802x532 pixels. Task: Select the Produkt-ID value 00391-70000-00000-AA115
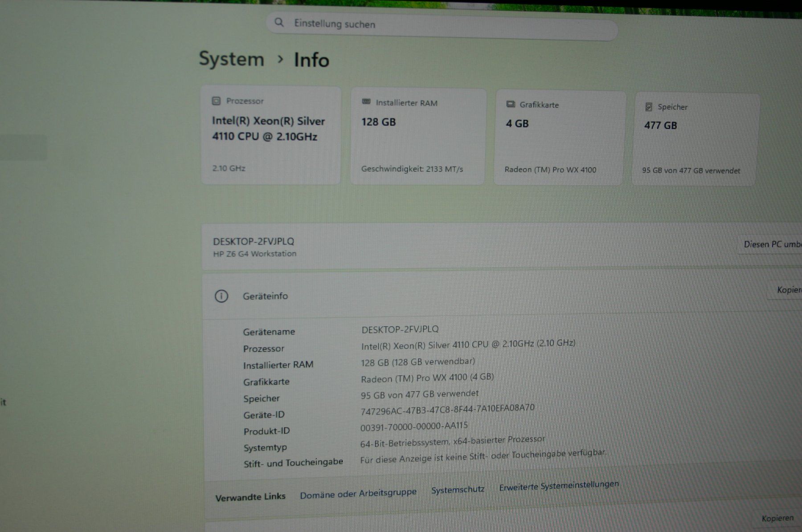point(414,426)
